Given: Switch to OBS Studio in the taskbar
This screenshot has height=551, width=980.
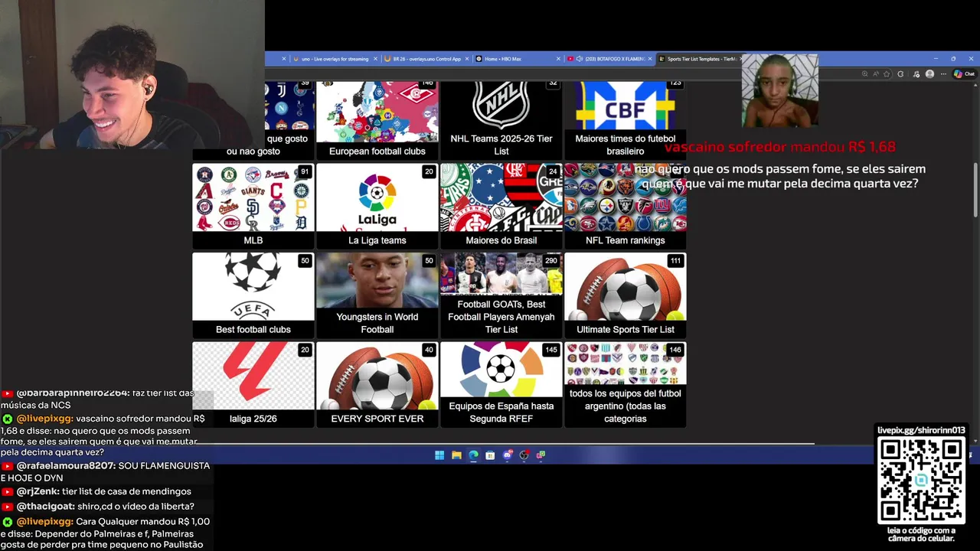Looking at the screenshot, I should [524, 455].
